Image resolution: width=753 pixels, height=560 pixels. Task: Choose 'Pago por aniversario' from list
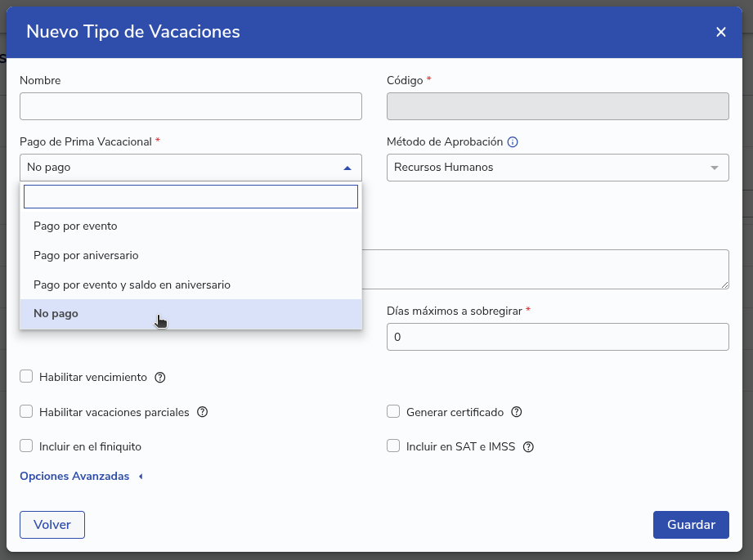pos(86,255)
